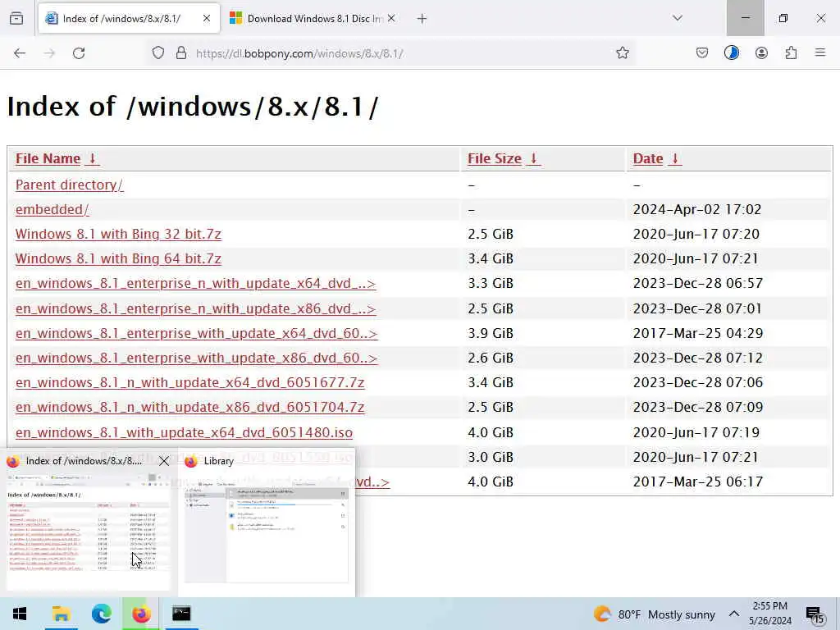This screenshot has width=840, height=630.
Task: Close the Download Windows 8.1 Disc Image tab
Action: tap(391, 19)
